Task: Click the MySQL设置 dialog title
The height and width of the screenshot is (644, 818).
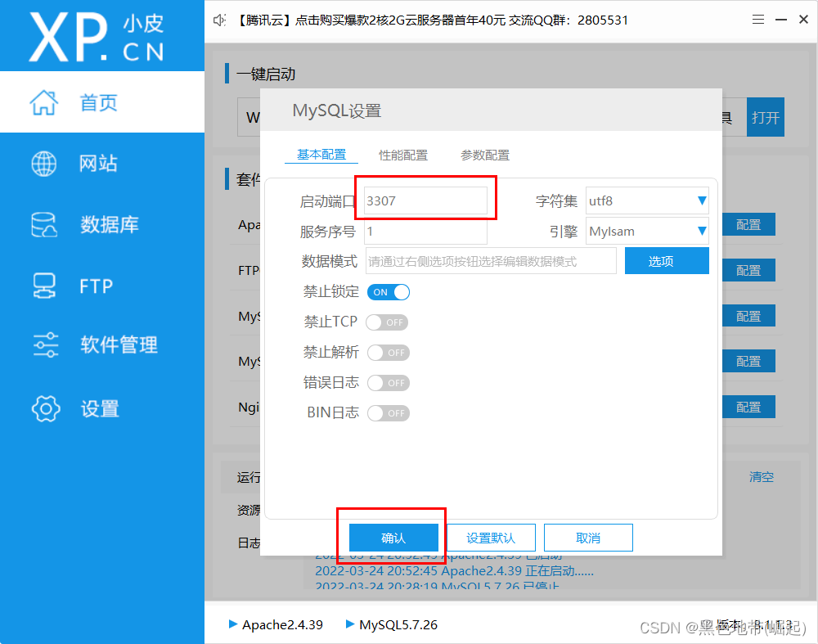Action: (x=336, y=110)
